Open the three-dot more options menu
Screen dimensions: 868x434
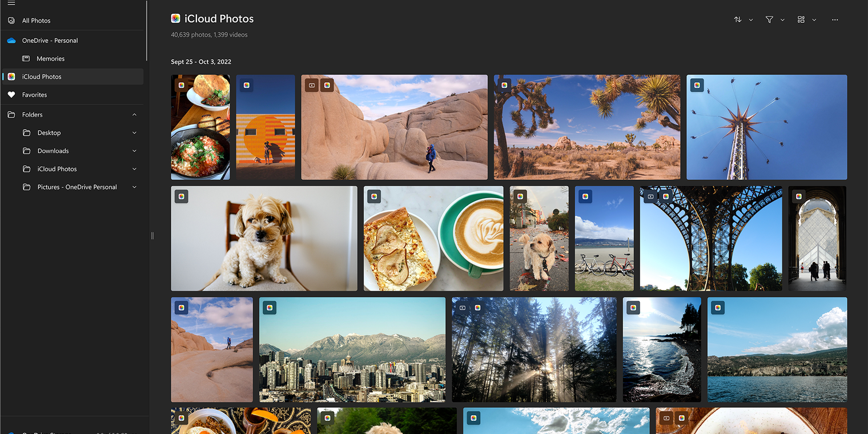tap(835, 19)
